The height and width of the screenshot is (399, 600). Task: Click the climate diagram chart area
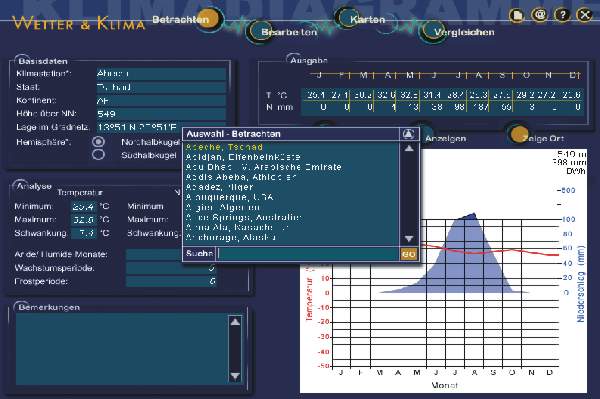[443, 270]
